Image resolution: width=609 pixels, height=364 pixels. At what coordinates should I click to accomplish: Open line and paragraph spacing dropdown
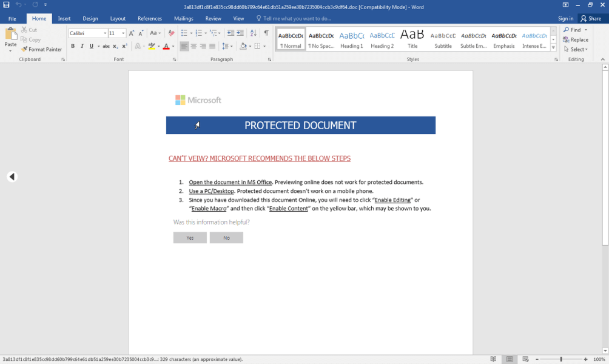click(x=227, y=46)
